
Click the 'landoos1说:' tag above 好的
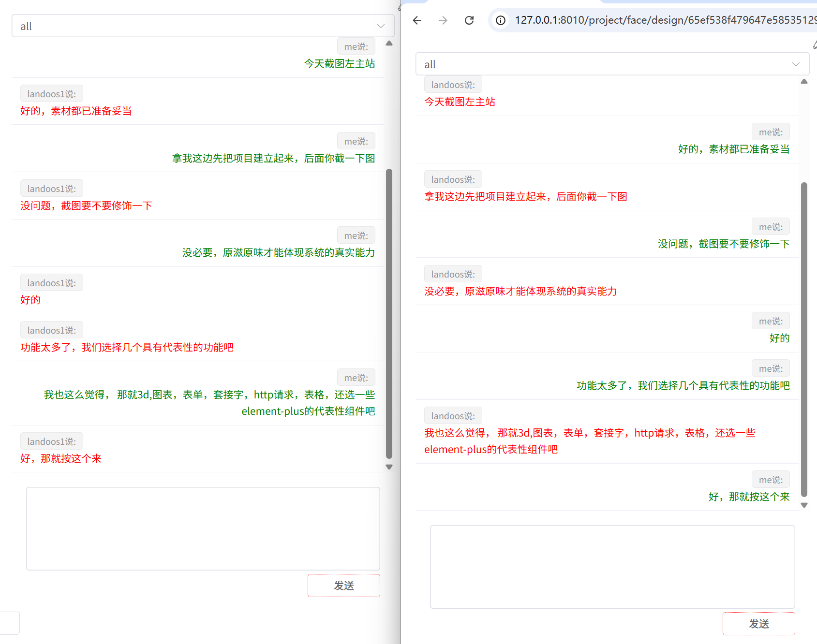[52, 283]
